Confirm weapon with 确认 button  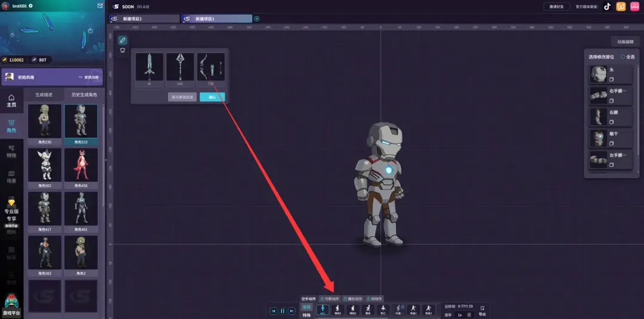212,97
